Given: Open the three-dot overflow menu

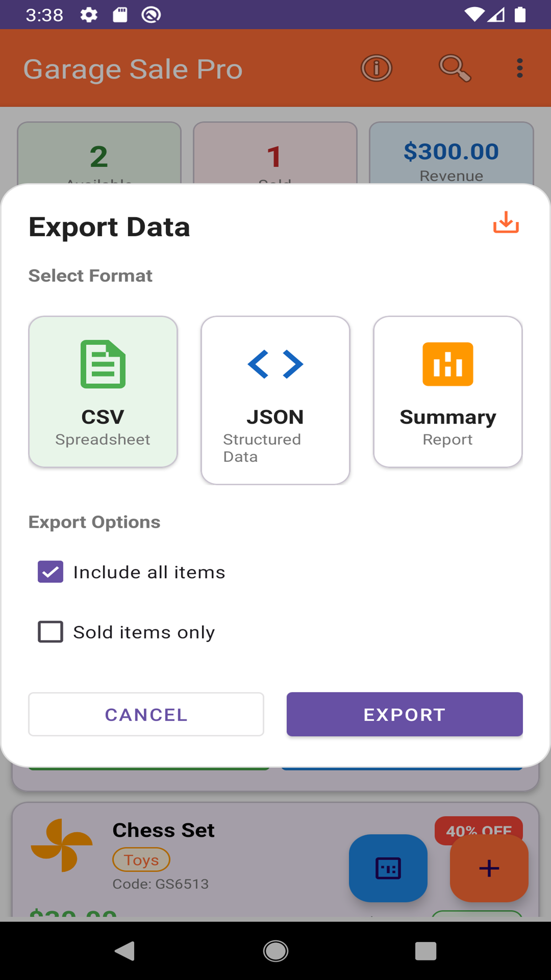Looking at the screenshot, I should pyautogui.click(x=519, y=68).
